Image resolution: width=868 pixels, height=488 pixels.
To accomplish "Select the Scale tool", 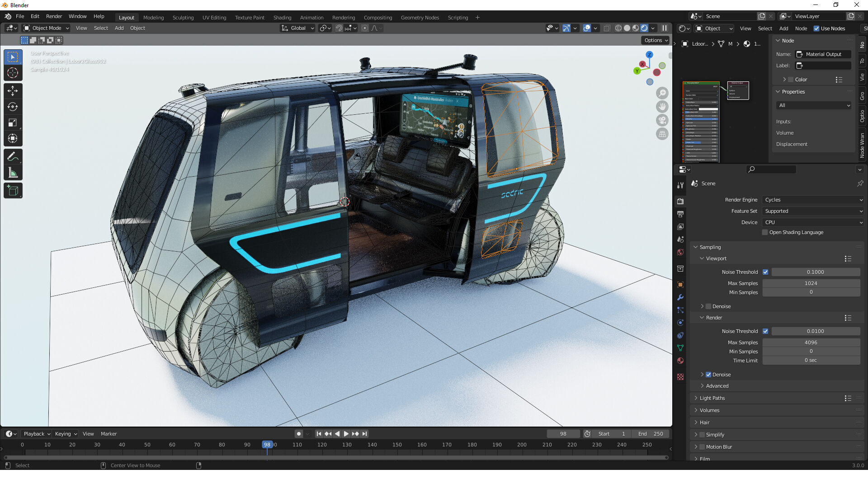I will click(13, 122).
